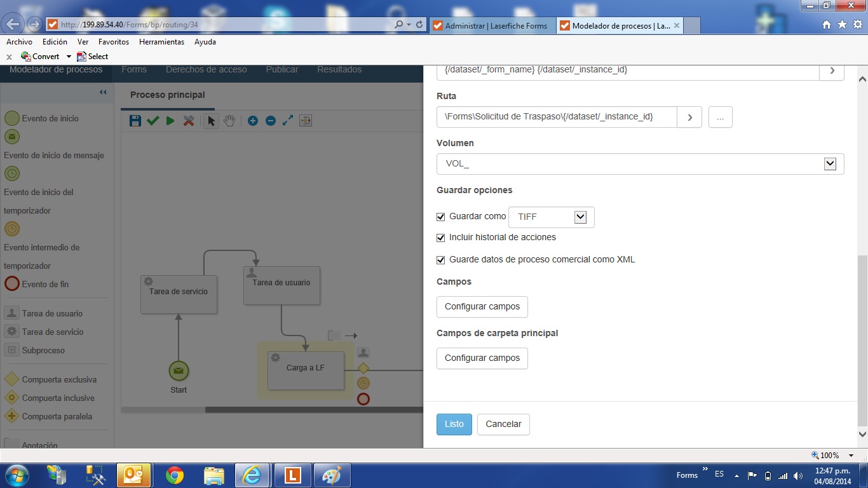The height and width of the screenshot is (488, 868).
Task: Open the Convert toolbar dropdown arrow
Action: (69, 57)
